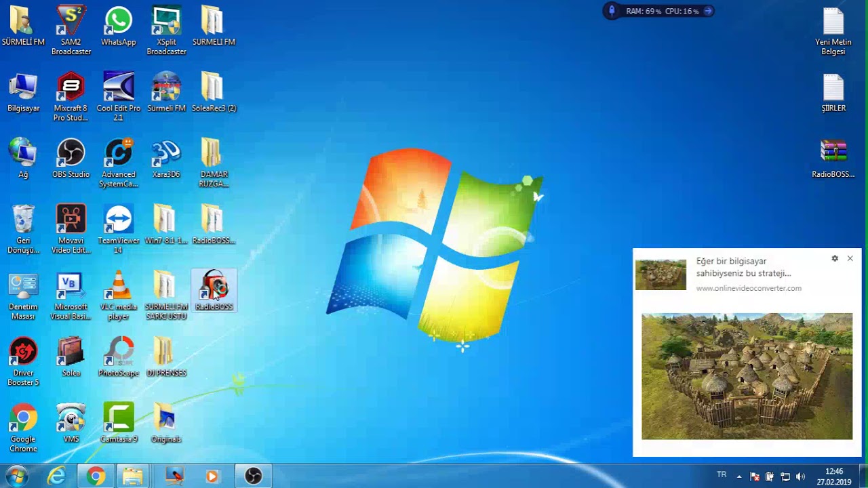Click the rocket boost icon in RAM widget
The image size is (868, 488).
(x=612, y=11)
